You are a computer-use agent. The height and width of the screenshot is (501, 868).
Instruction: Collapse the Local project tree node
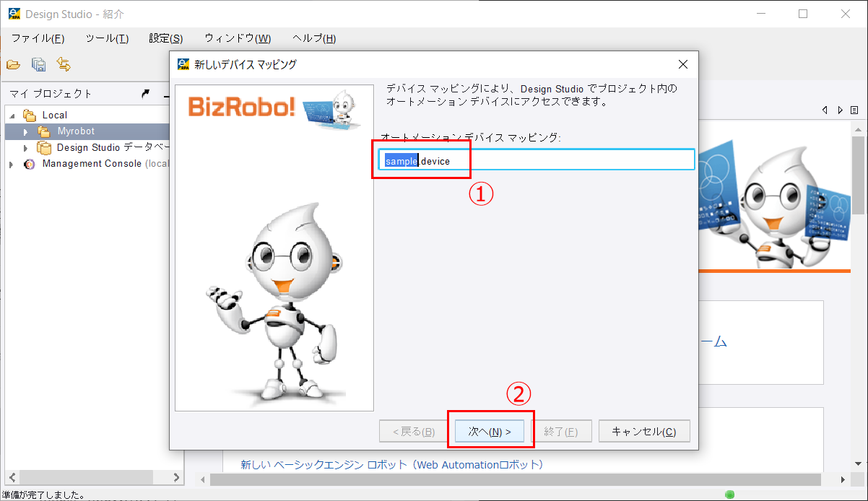12,116
